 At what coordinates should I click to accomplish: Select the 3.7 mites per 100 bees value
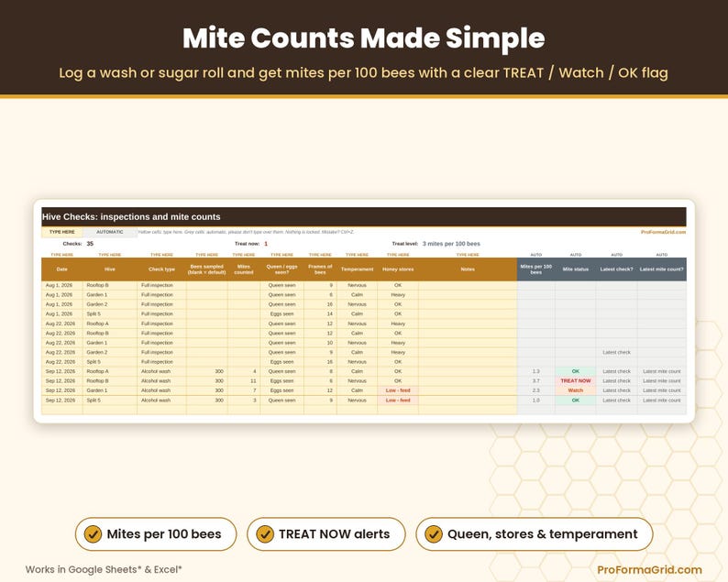[x=536, y=381]
